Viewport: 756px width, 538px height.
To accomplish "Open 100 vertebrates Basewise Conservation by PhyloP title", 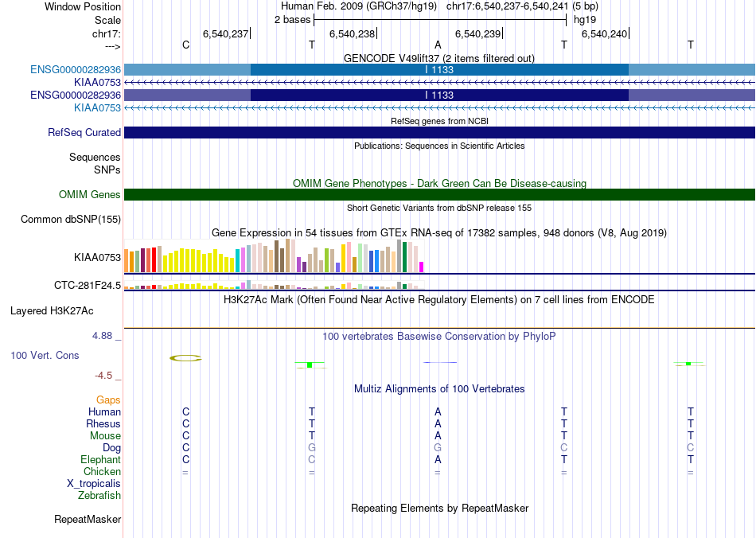I will pyautogui.click(x=439, y=337).
